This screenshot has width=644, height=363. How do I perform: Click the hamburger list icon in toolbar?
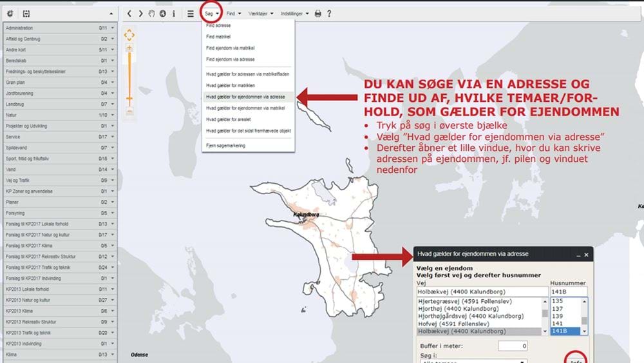pos(190,14)
